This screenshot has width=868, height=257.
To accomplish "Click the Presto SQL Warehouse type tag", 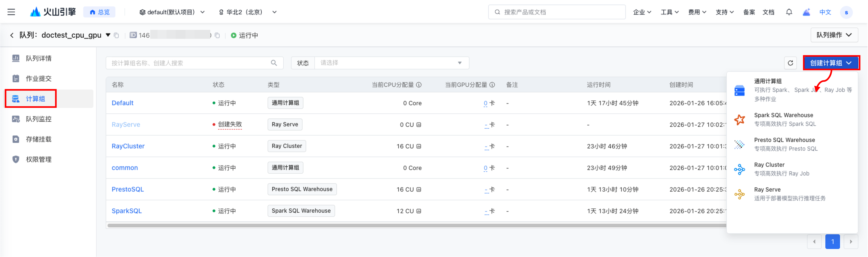I will [x=302, y=189].
